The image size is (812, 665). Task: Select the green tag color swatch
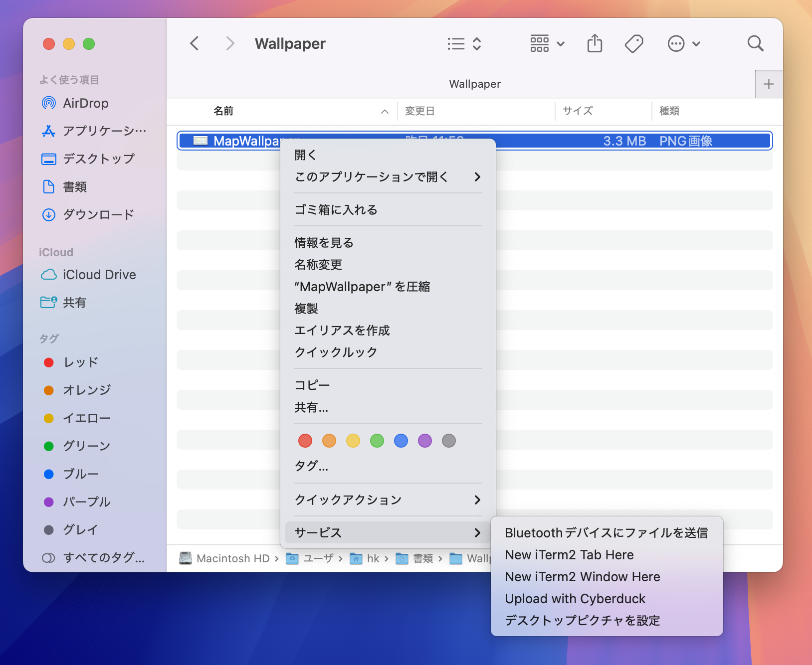377,441
